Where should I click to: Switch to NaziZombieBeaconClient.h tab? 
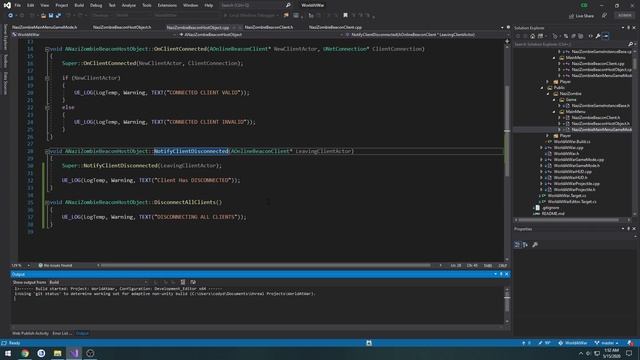[x=269, y=27]
